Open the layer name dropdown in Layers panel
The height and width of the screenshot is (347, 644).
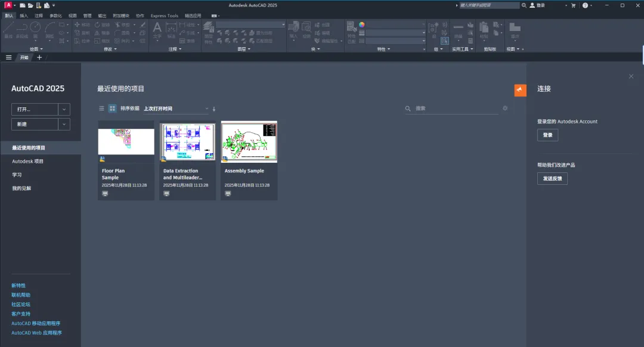(250, 24)
